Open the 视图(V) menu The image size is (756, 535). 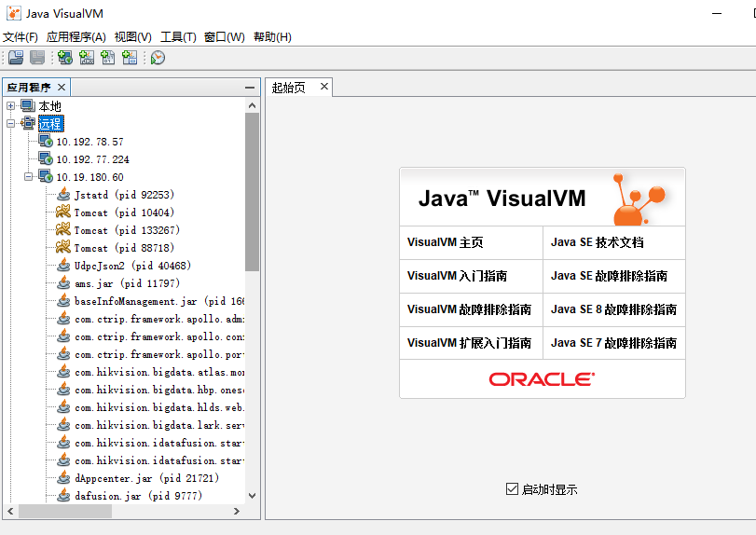pos(133,37)
